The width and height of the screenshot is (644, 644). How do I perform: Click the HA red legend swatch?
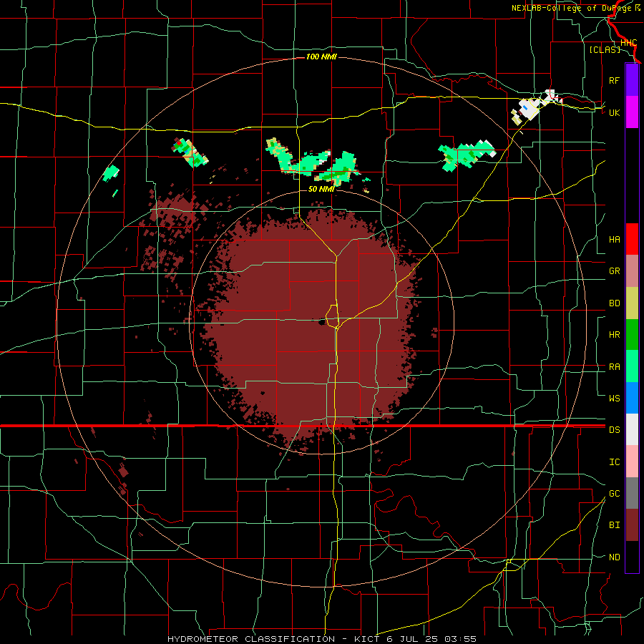[x=632, y=239]
